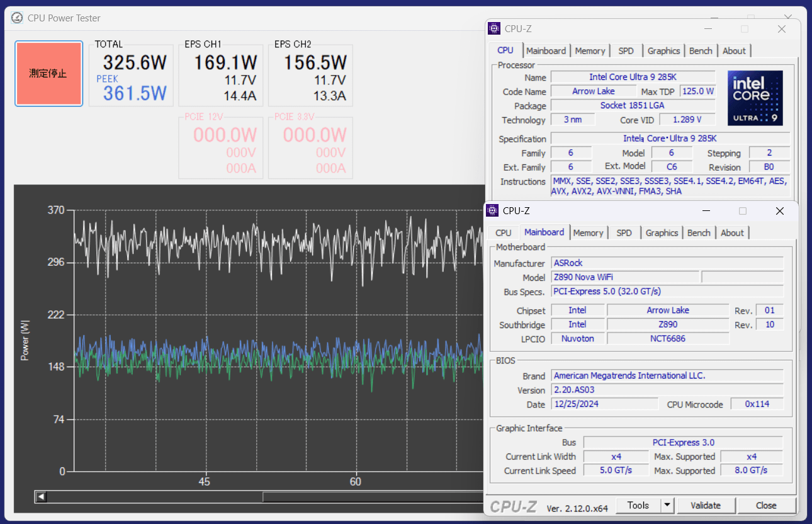Click the Validate button

[x=706, y=505]
